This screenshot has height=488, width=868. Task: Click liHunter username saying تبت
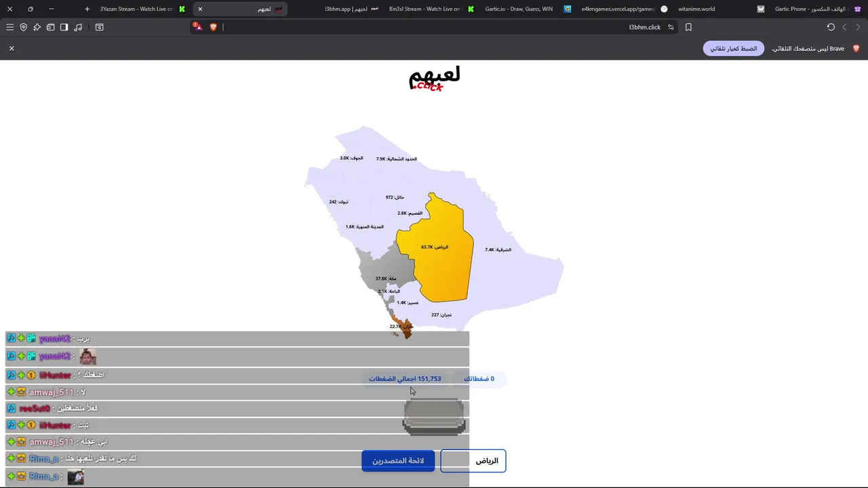point(55,426)
